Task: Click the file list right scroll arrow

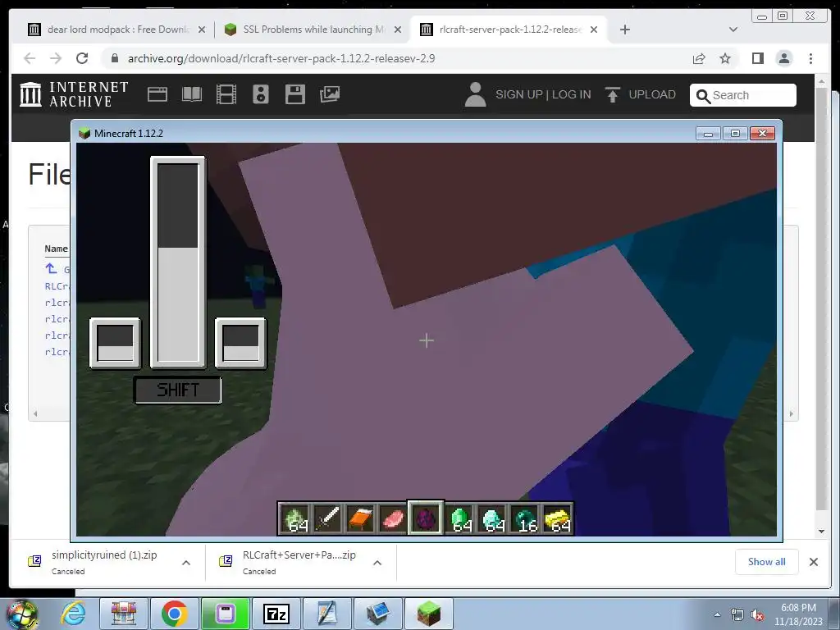Action: click(791, 413)
